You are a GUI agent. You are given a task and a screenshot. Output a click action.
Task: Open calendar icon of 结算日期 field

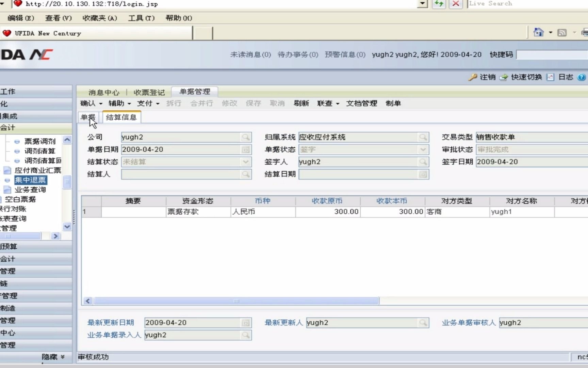point(423,174)
